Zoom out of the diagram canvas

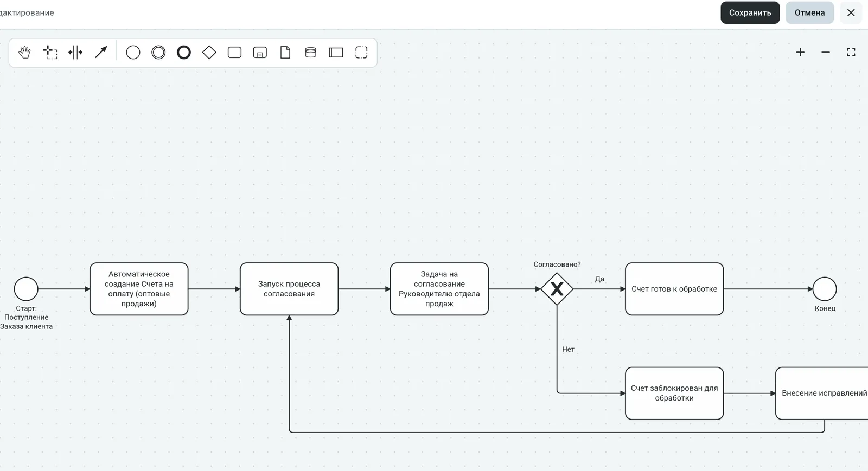[x=826, y=53]
